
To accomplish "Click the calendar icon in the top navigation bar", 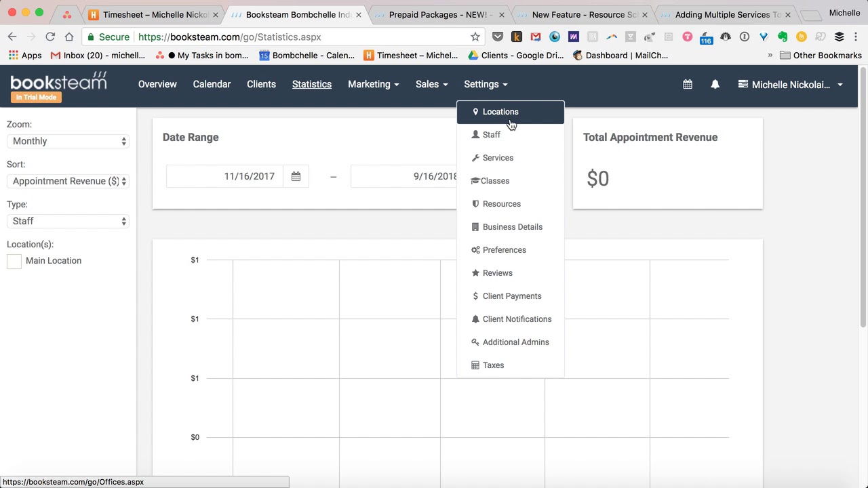I will (688, 84).
